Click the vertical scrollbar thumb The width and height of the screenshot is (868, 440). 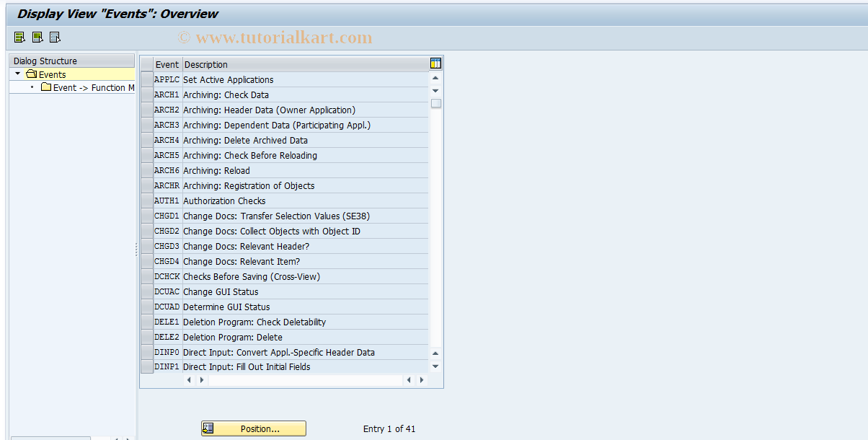435,103
